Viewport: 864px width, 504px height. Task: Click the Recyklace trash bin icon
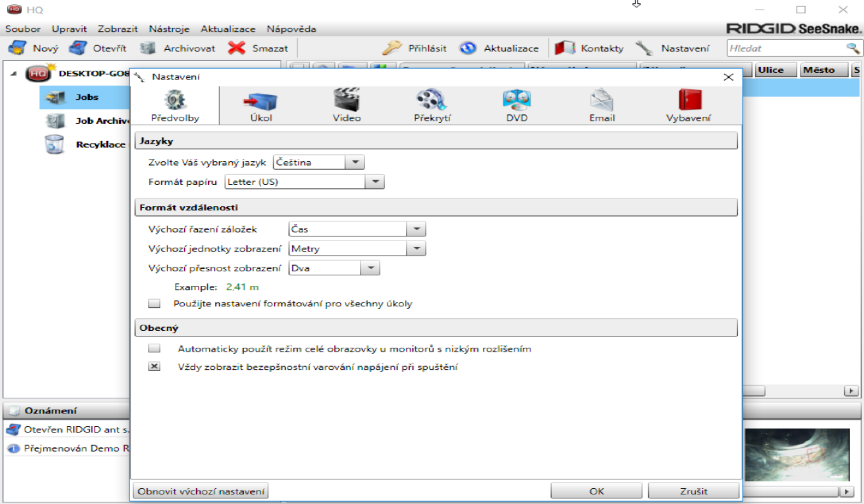(54, 144)
